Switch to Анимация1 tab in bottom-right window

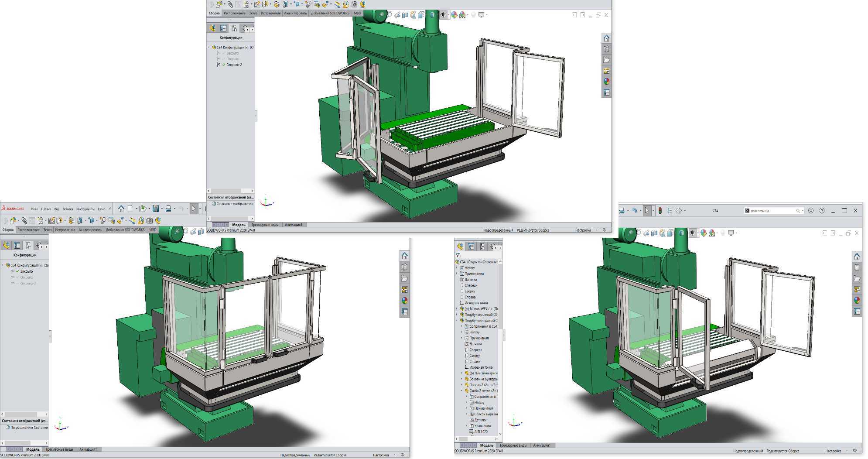pos(541,445)
